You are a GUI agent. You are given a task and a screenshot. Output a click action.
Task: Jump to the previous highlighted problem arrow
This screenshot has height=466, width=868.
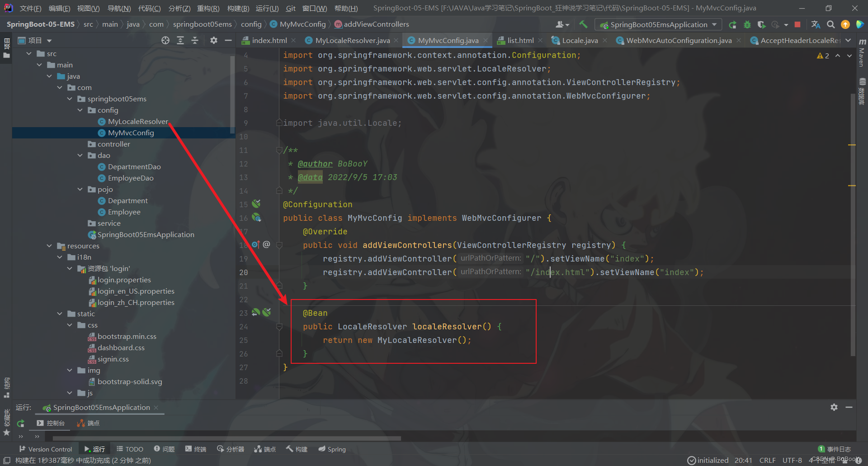click(838, 56)
